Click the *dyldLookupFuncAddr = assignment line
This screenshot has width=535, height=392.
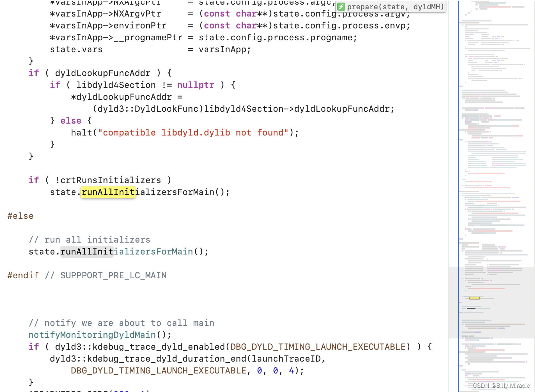tap(127, 97)
